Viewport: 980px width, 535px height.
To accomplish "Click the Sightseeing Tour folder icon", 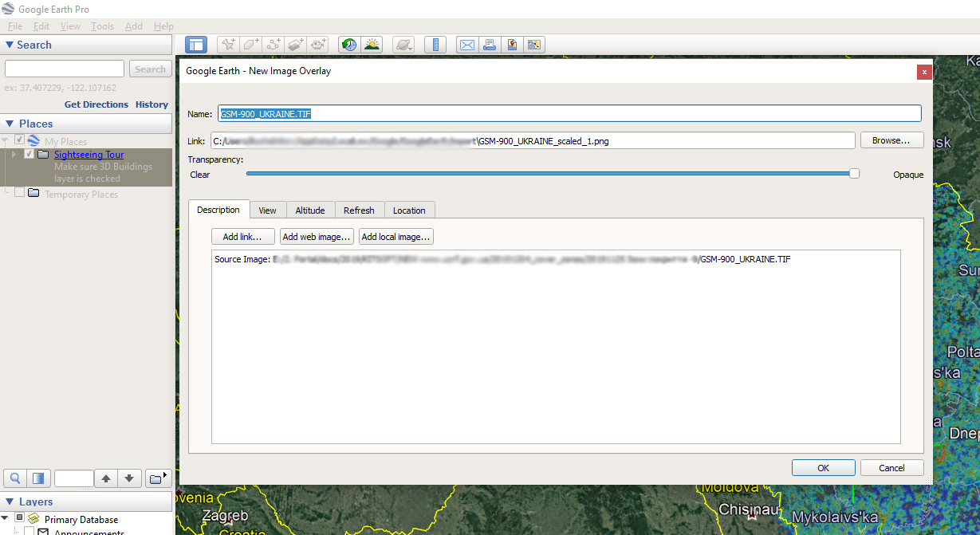I will (x=43, y=154).
